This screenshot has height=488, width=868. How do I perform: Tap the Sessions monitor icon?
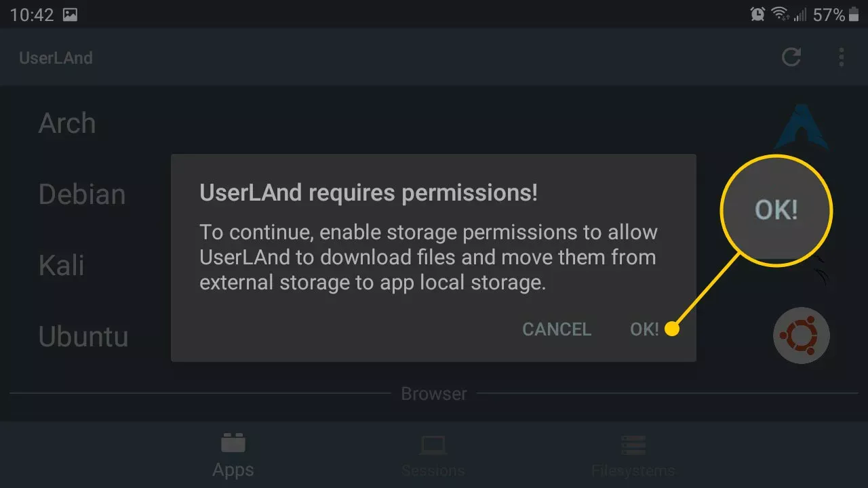433,445
